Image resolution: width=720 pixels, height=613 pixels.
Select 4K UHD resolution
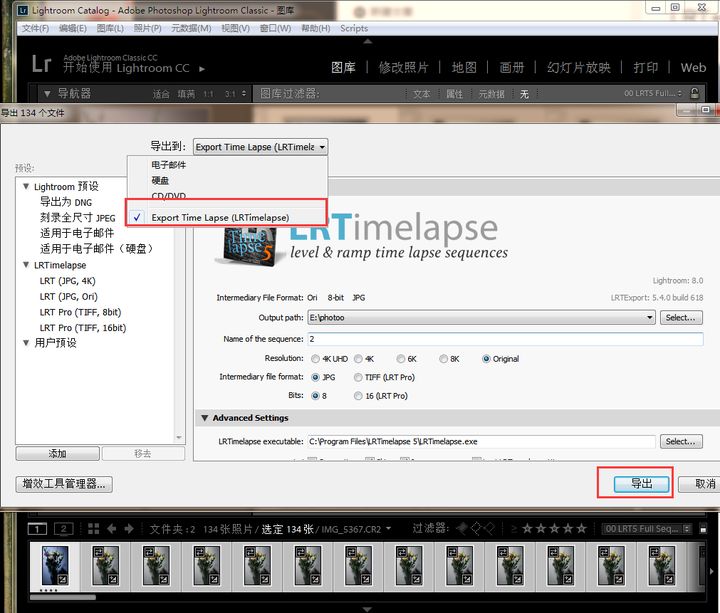(315, 359)
